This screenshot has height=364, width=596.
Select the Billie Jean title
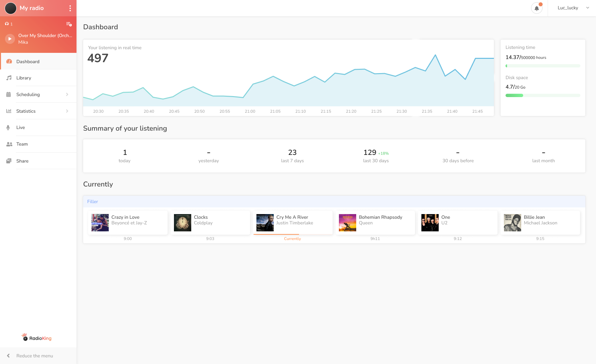click(x=534, y=217)
